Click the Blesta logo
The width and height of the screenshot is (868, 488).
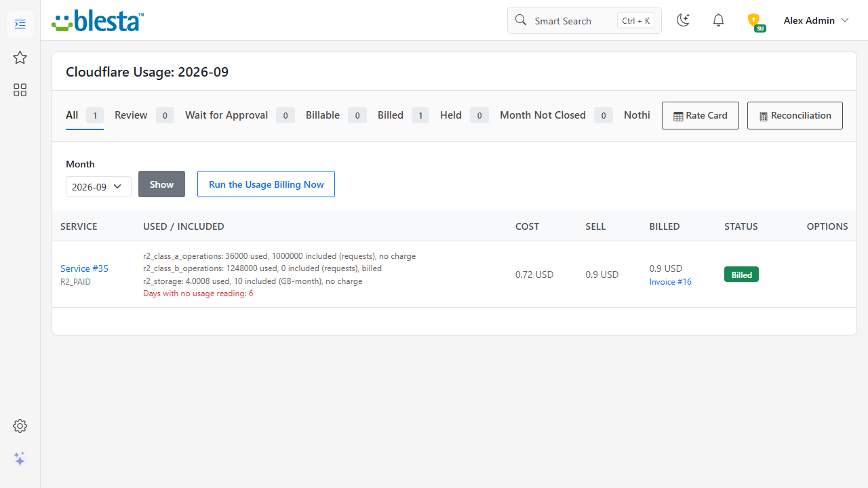point(98,20)
